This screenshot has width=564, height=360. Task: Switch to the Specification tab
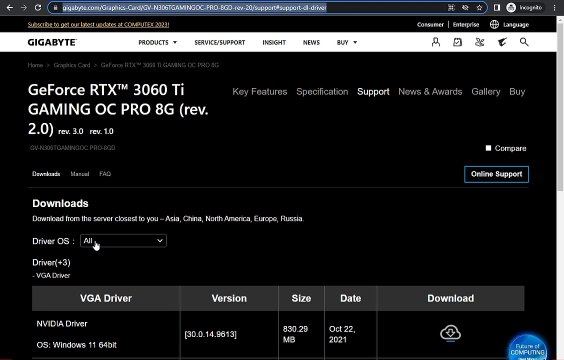tap(322, 92)
